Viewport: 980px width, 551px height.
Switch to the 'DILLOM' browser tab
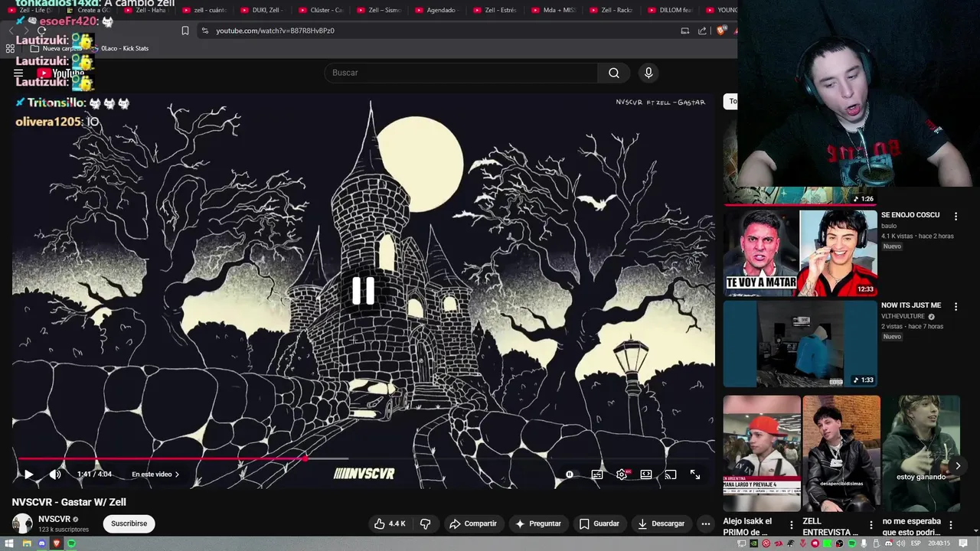pos(669,10)
